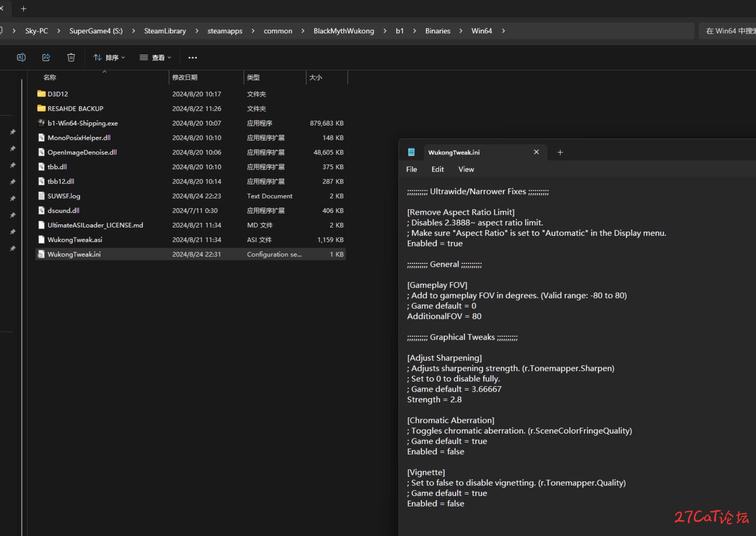The height and width of the screenshot is (536, 756).
Task: Click the Text Document type cell
Action: coord(270,196)
